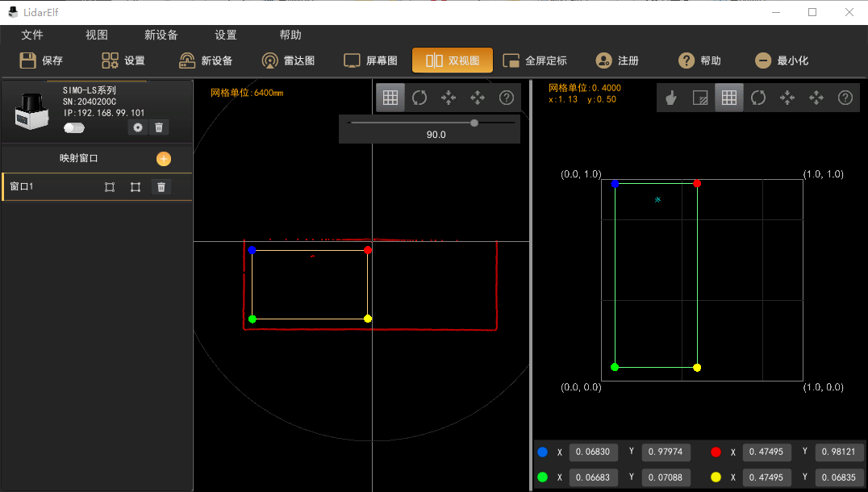
Task: Click the 保存 save button
Action: pyautogui.click(x=42, y=60)
